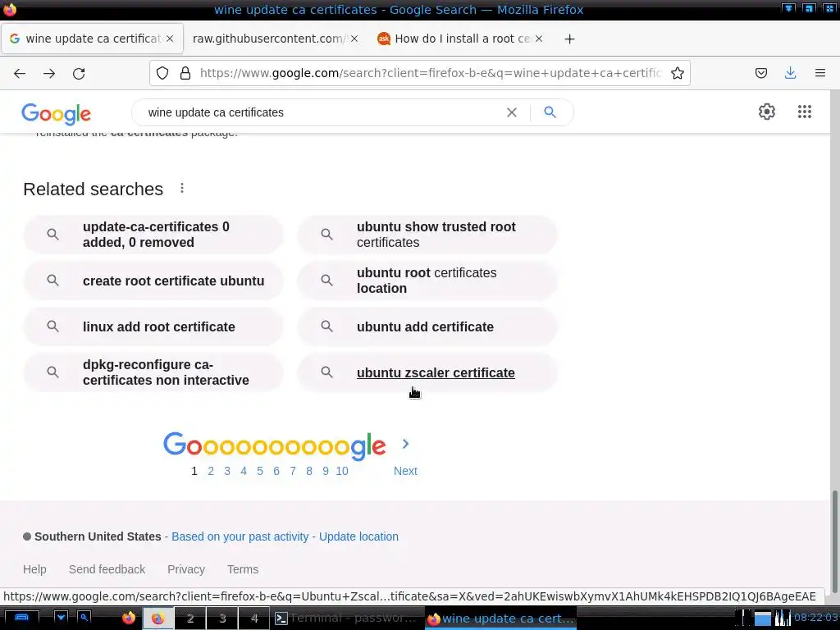Close the 'wine update ca certificates' tab
The image size is (840, 630).
[x=170, y=39]
